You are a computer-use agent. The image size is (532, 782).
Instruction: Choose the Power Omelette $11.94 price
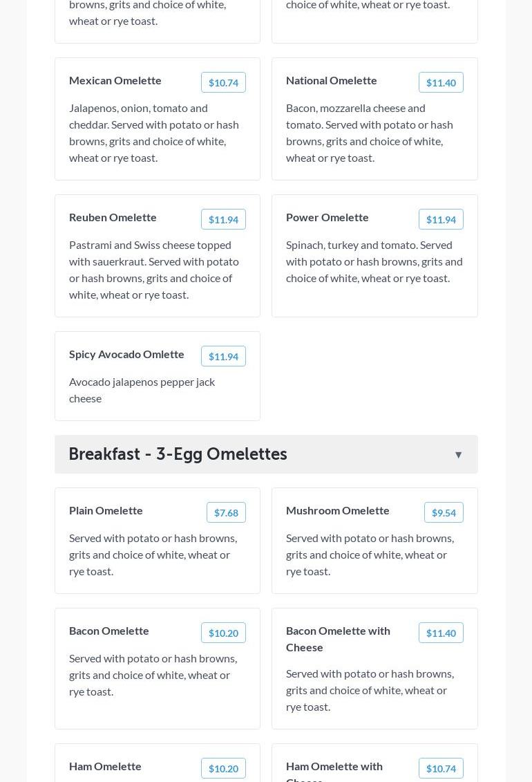441,220
